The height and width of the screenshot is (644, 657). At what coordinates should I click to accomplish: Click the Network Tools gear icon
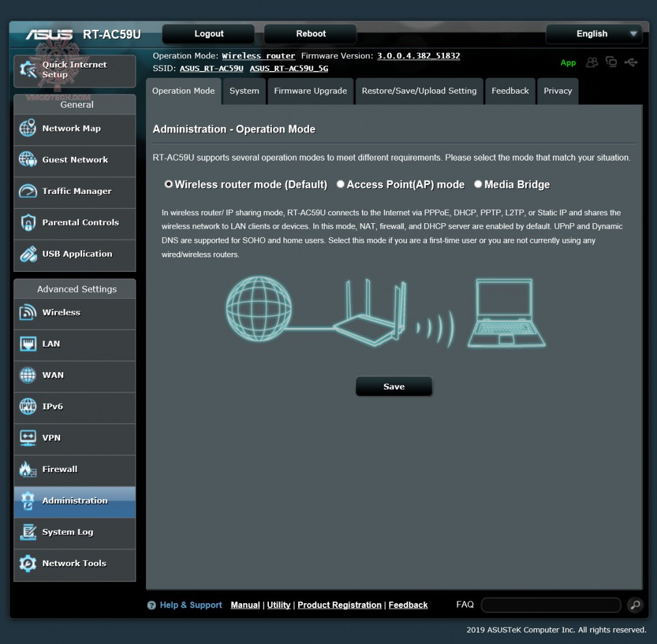(x=27, y=563)
